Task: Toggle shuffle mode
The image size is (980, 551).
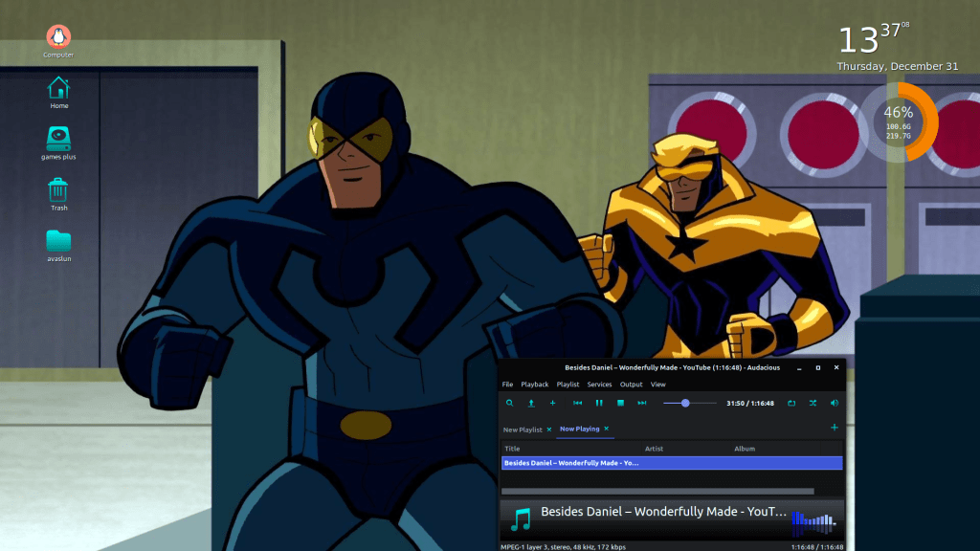Action: click(x=813, y=404)
